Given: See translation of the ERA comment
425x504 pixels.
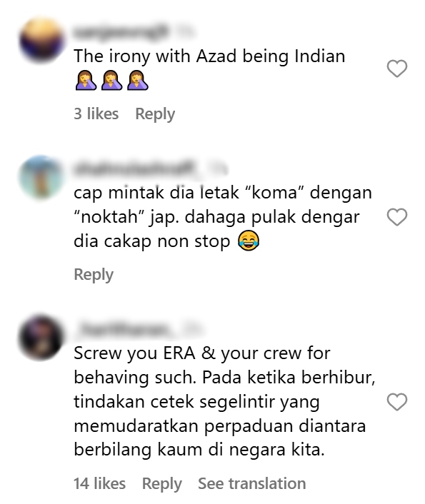Looking at the screenshot, I should (x=252, y=483).
